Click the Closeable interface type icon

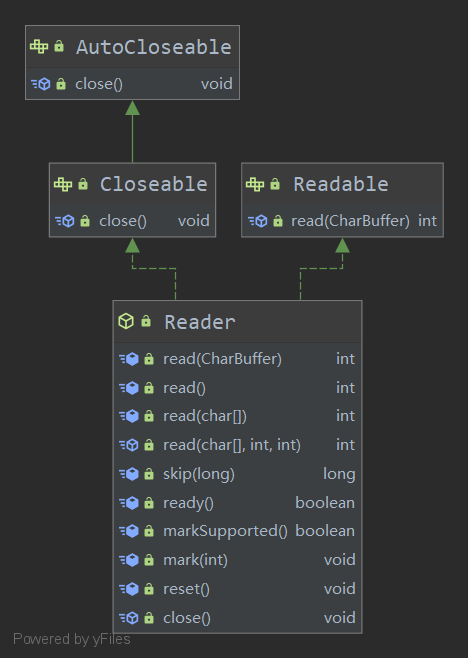click(63, 184)
